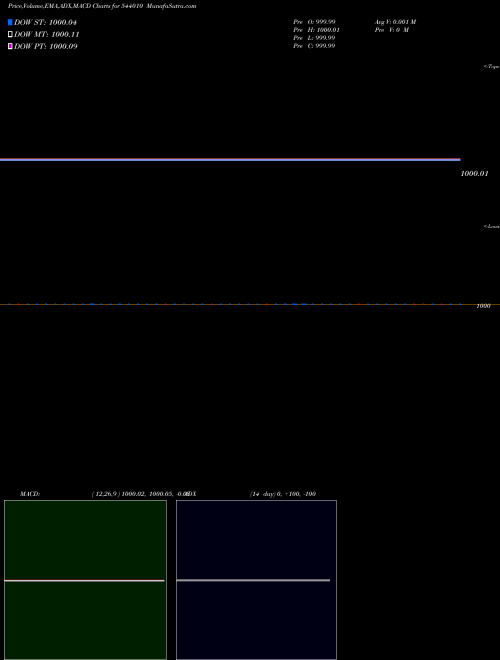Click the blue DOW ST legend swatch
Screen dimensions: 500x660
point(10,22)
